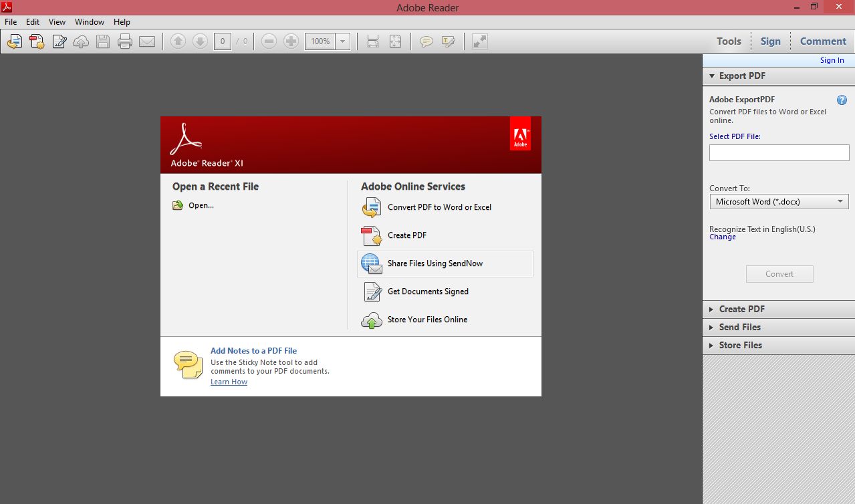
Task: Click the Select PDF File label
Action: 735,136
